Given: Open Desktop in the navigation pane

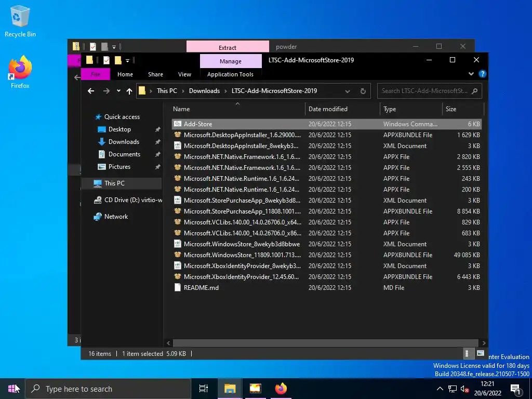Looking at the screenshot, I should click(x=119, y=129).
